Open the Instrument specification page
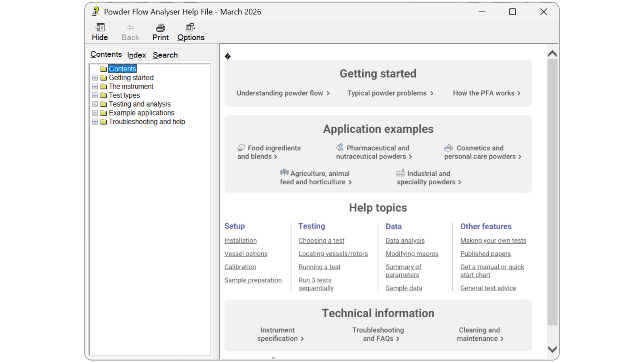 tap(280, 334)
